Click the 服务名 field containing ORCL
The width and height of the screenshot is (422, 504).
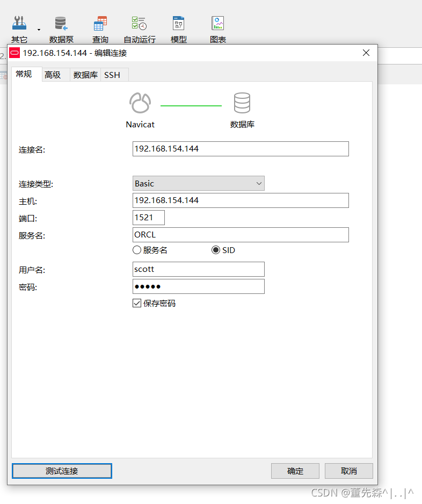click(241, 235)
